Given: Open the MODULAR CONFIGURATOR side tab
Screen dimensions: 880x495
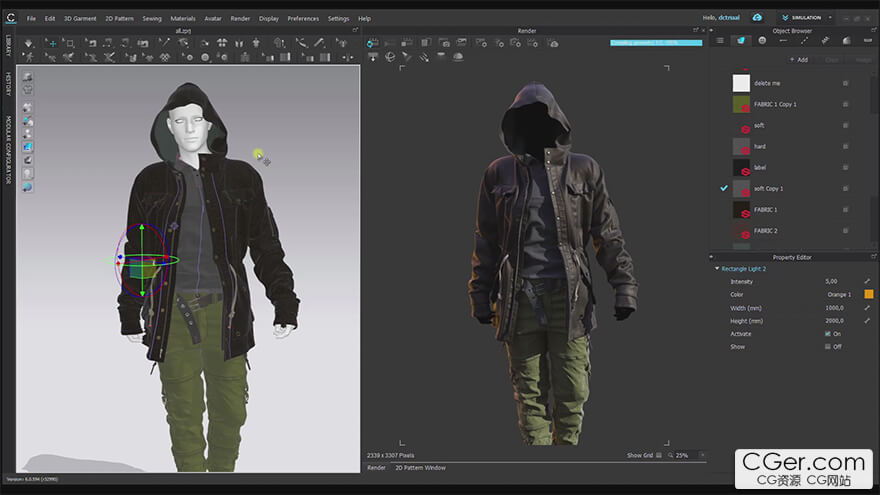Looking at the screenshot, I should (8, 150).
